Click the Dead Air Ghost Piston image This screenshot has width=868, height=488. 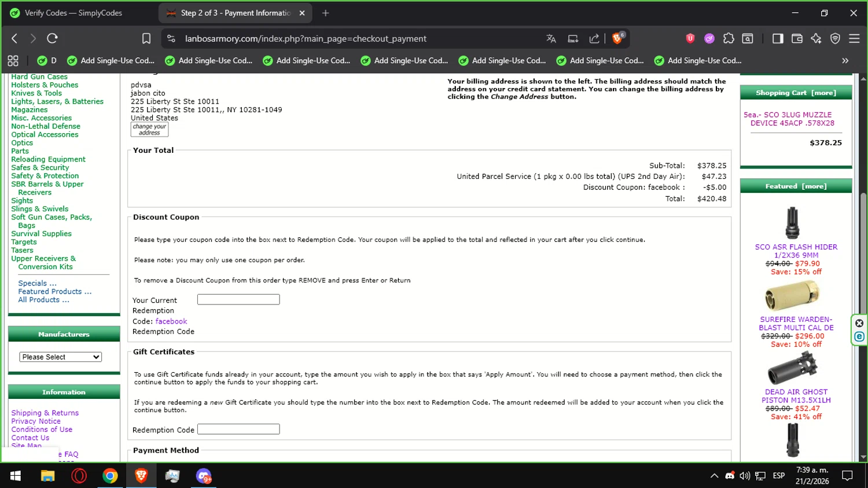[x=792, y=367]
